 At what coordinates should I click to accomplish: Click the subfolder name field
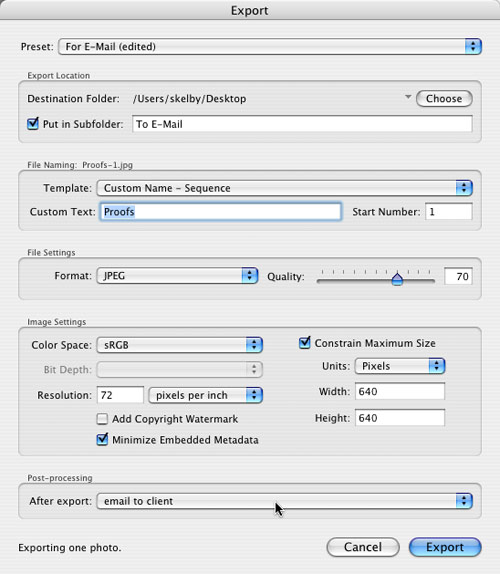point(302,124)
